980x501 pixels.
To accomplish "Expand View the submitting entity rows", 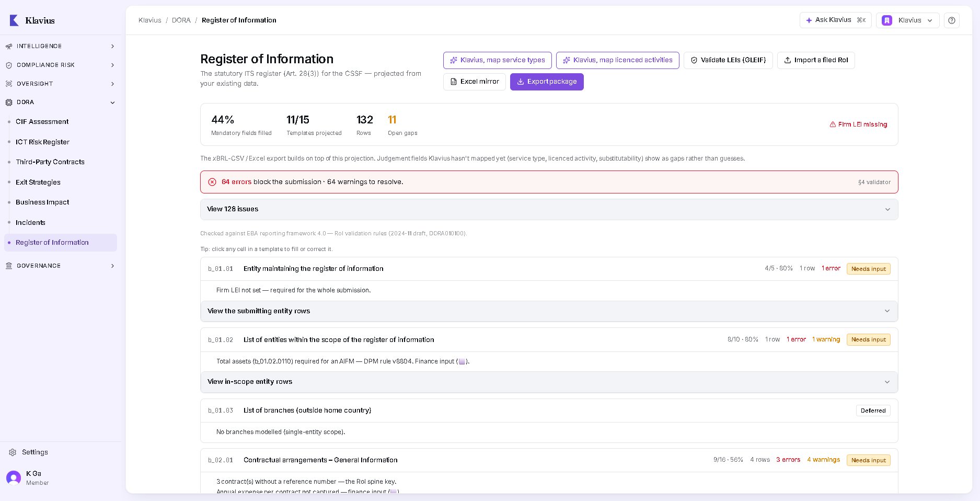I will click(549, 311).
